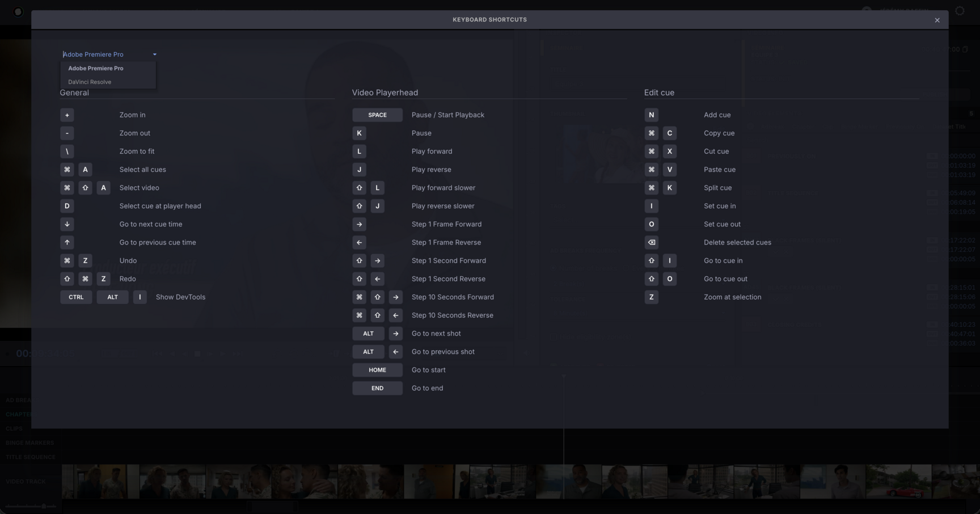Click the backslash key cap for Zoom to fit
Image resolution: width=980 pixels, height=514 pixels.
pyautogui.click(x=67, y=151)
